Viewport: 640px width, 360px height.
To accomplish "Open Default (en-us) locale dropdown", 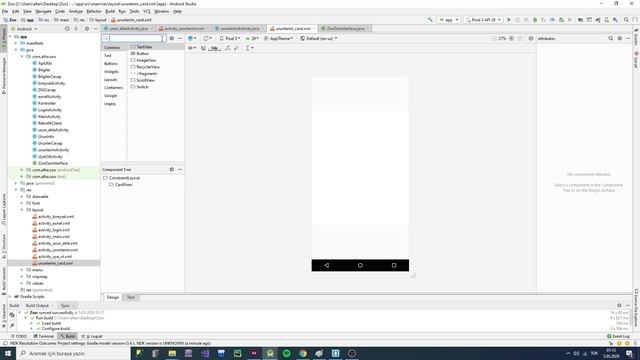I will [319, 38].
